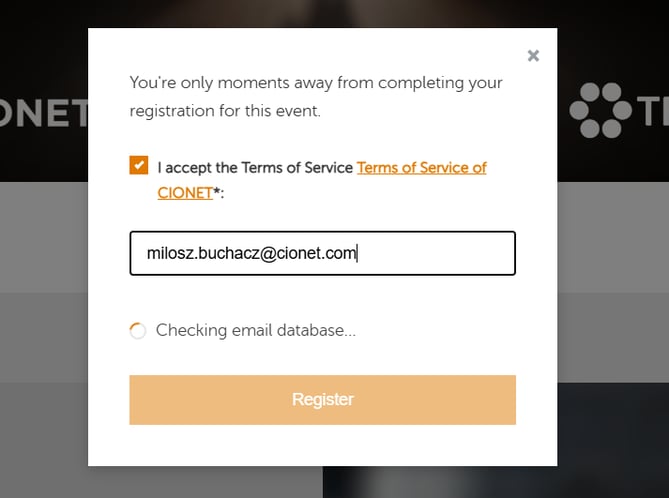Viewport: 669px width, 498px height.
Task: Click the "You're only moments away" message text
Action: (x=316, y=83)
